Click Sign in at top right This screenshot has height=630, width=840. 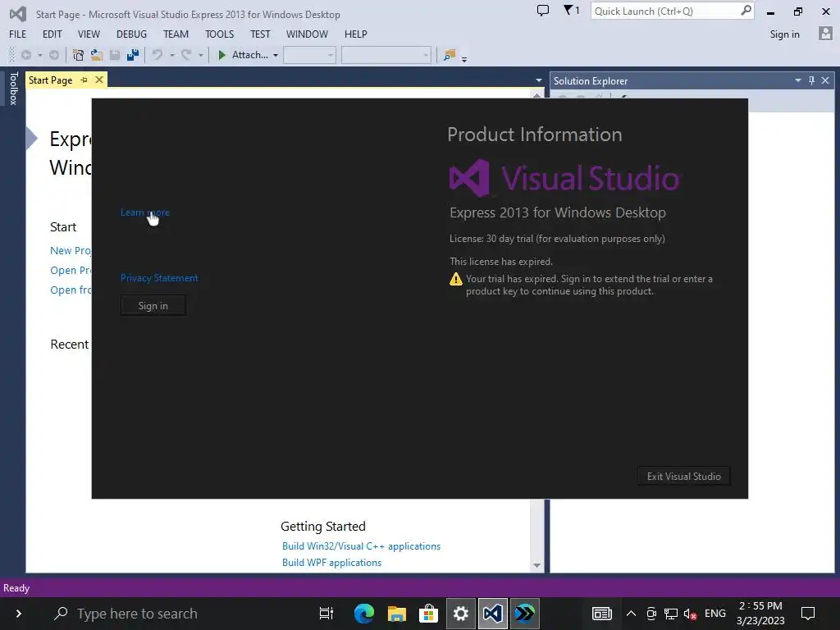click(x=784, y=34)
